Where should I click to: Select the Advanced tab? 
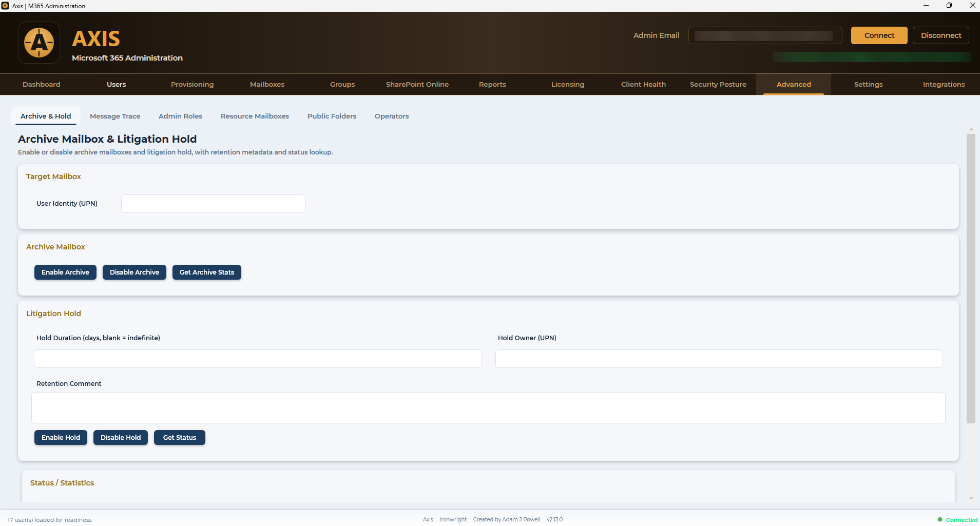[794, 84]
